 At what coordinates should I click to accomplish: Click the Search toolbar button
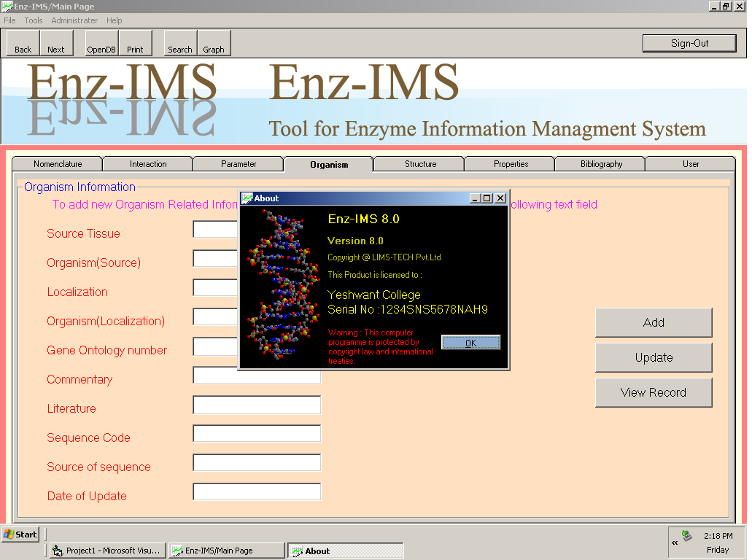point(180,43)
